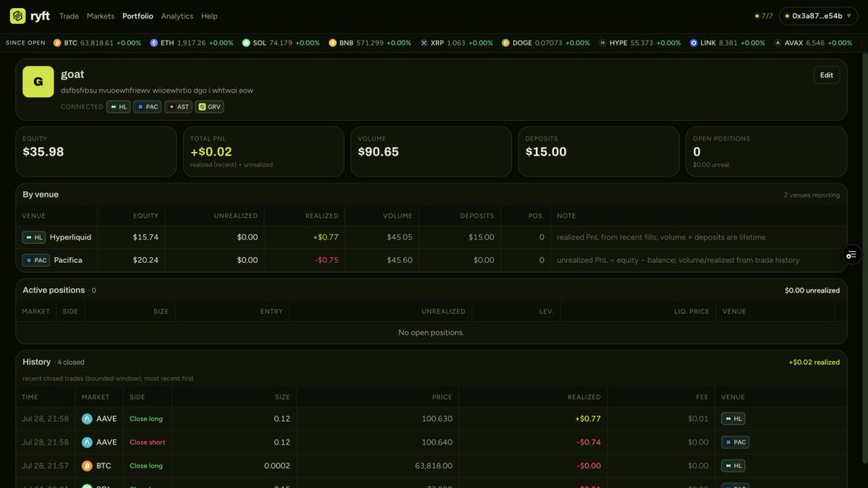Click the AST connected venue badge
The height and width of the screenshot is (488, 868).
[x=179, y=106]
